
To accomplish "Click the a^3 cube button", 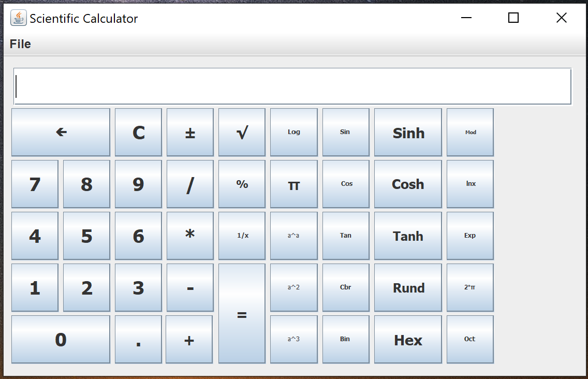I will [x=293, y=339].
